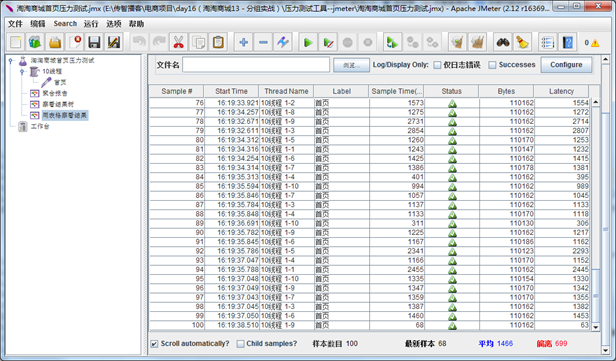The height and width of the screenshot is (361, 616).
Task: Collapse the 10线程 thread group node
Action: click(x=22, y=71)
